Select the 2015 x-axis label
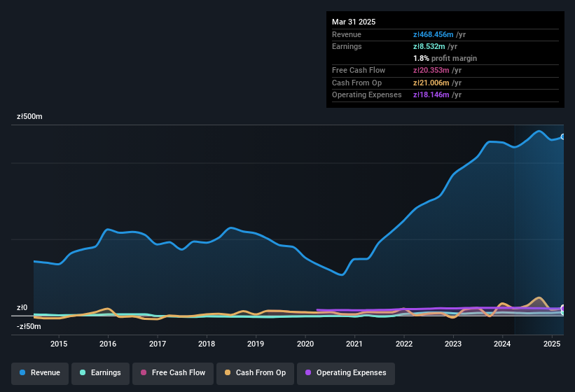 59,344
